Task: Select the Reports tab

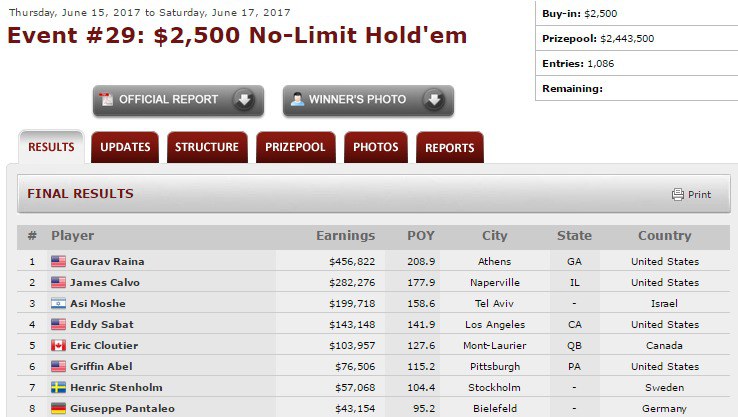Action: [449, 148]
